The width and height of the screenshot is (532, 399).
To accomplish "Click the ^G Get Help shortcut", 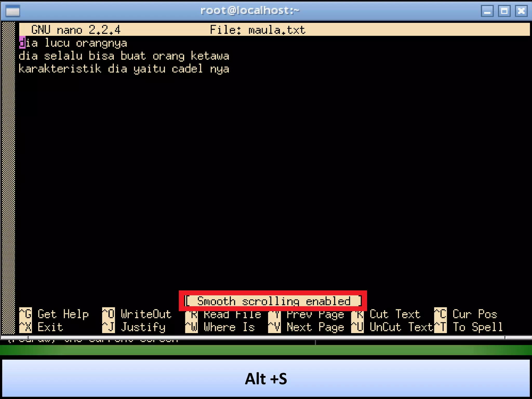I will tap(54, 314).
